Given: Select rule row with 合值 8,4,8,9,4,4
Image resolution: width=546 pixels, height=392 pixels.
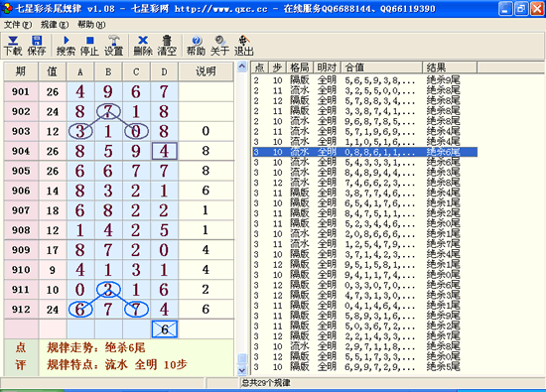Looking at the screenshot, I should point(364,173).
